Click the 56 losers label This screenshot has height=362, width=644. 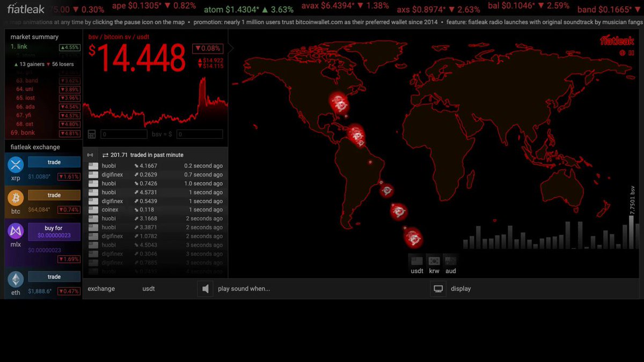pyautogui.click(x=60, y=64)
